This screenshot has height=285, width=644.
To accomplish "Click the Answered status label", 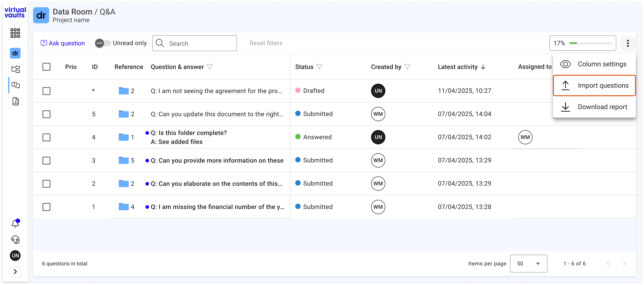I will [x=317, y=137].
